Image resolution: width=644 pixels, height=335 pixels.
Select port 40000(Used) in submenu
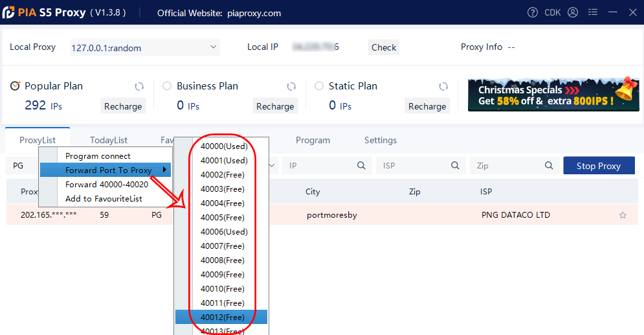tap(224, 146)
